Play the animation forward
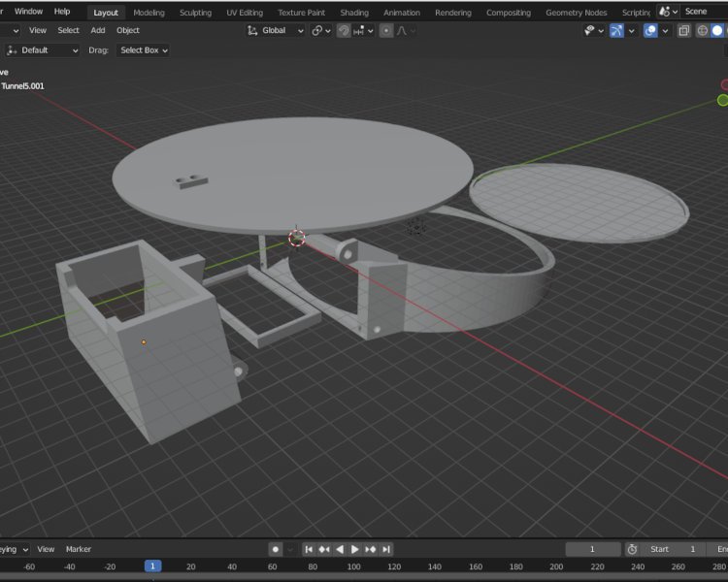Viewport: 728px width, 582px height. coord(354,549)
